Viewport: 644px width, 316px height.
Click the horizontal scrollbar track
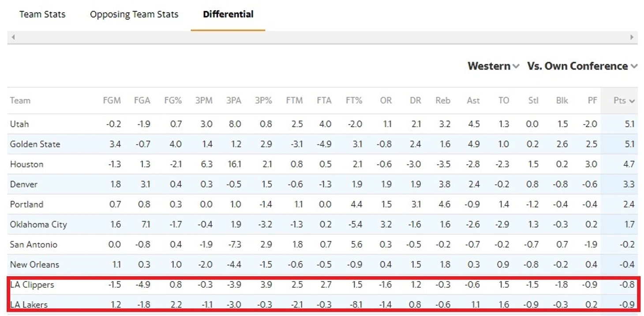[x=322, y=38]
